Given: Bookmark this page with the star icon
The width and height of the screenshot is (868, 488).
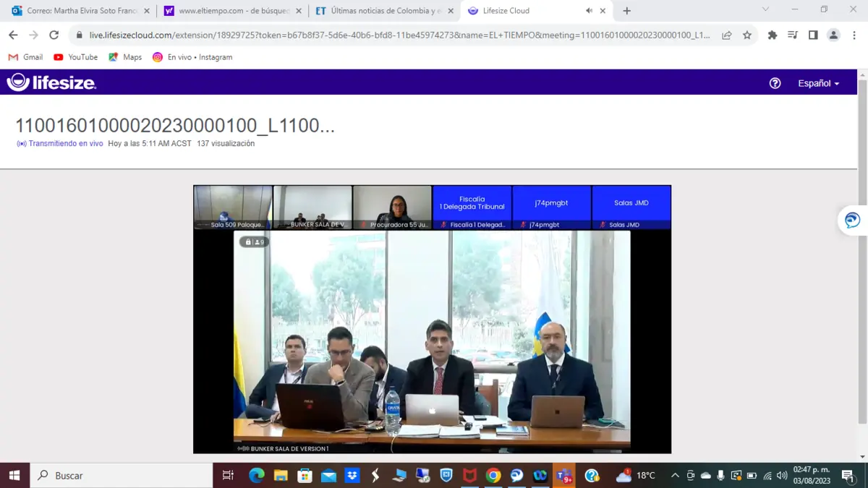Looking at the screenshot, I should click(x=747, y=35).
